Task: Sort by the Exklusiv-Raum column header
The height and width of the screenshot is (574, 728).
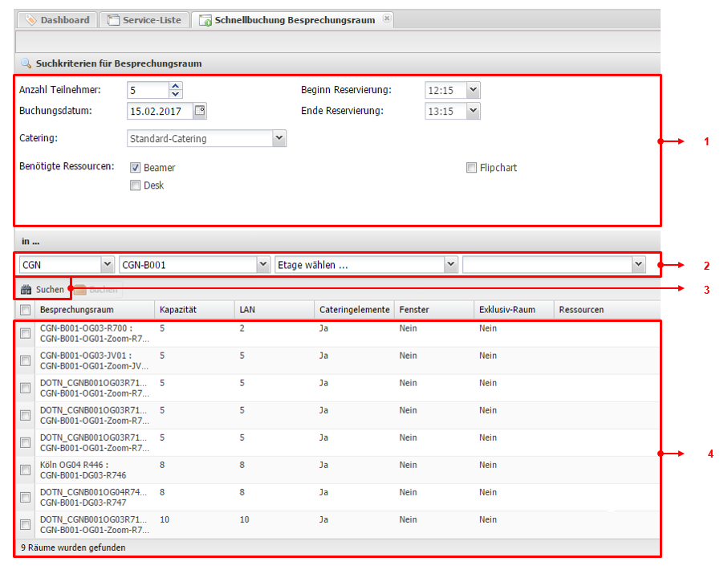Action: 514,310
